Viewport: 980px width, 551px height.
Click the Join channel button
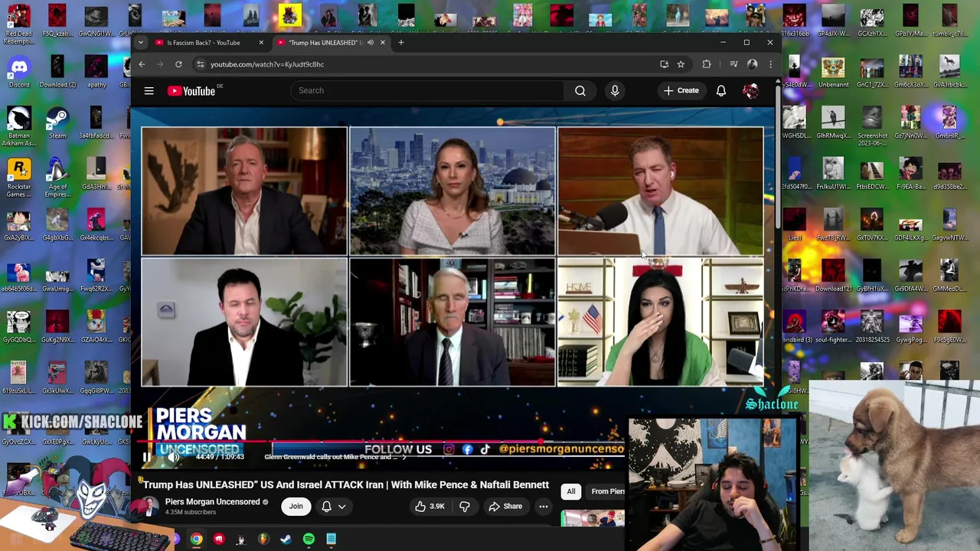click(x=296, y=506)
